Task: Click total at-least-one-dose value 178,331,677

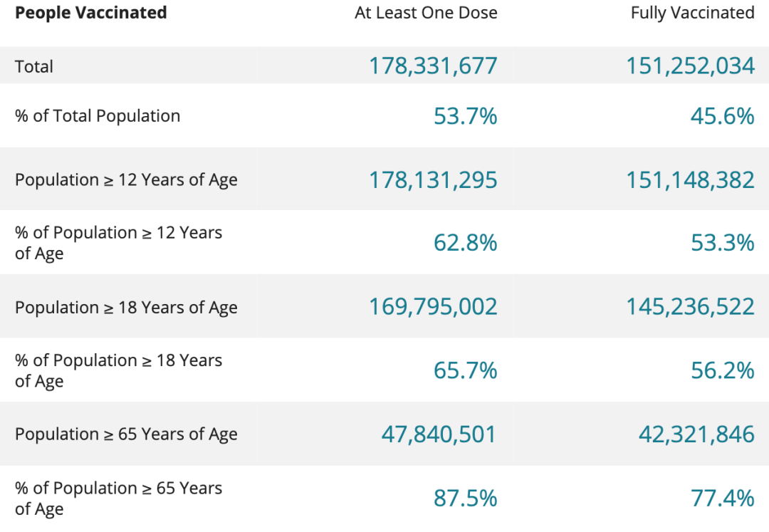Action: coord(433,66)
